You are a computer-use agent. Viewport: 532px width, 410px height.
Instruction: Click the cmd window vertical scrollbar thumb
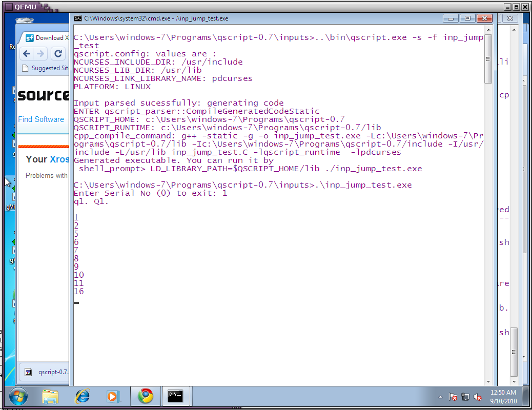[488, 58]
